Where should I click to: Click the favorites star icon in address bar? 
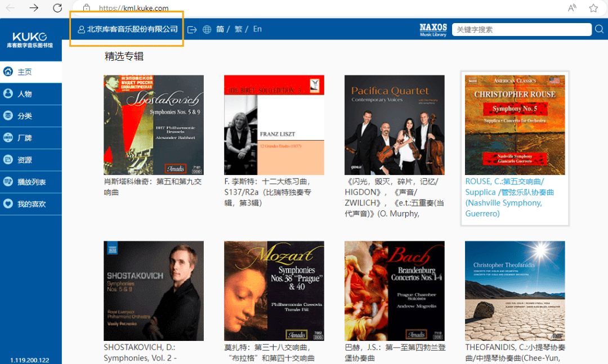point(593,8)
